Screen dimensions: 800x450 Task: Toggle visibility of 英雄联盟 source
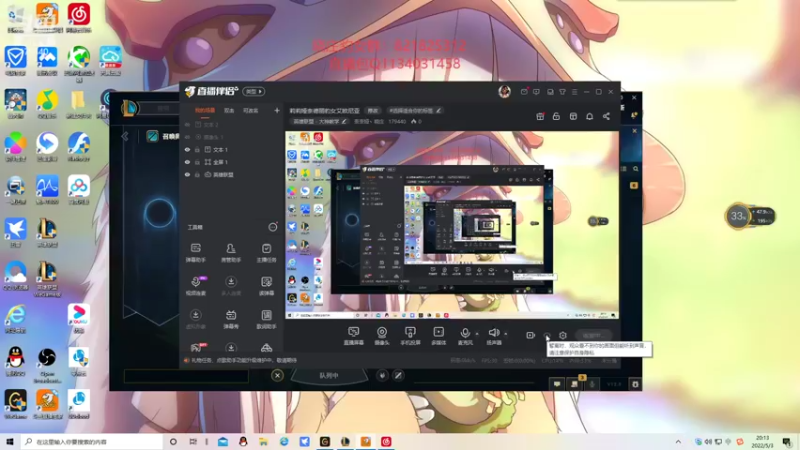[187, 174]
